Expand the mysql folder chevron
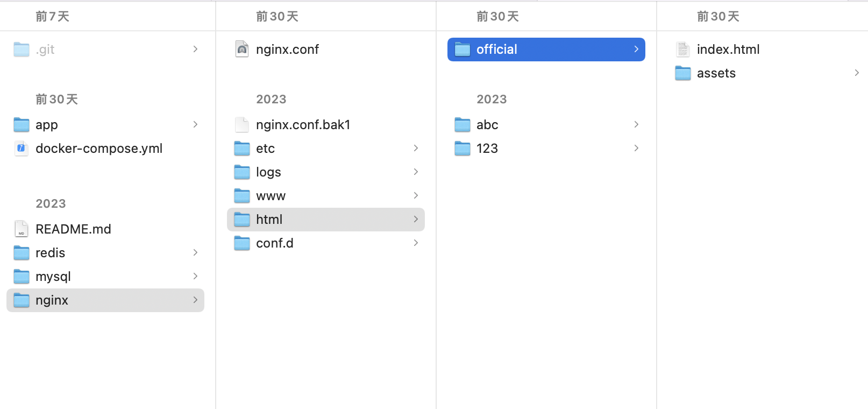Viewport: 868px width, 409px height. click(195, 277)
